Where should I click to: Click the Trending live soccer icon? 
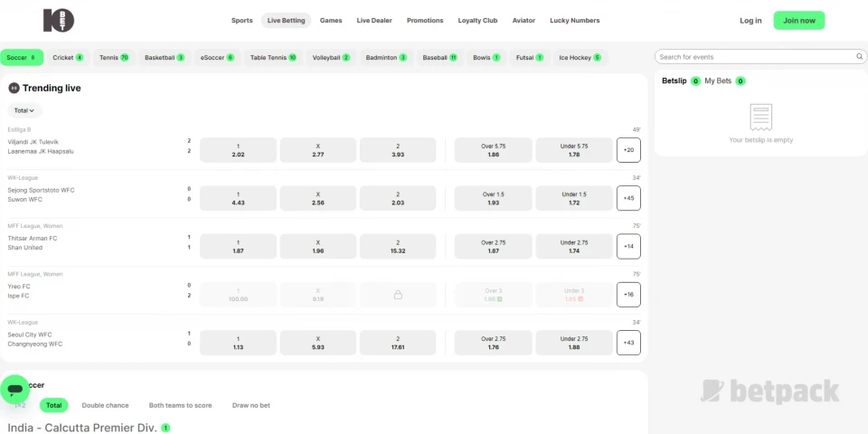14,88
